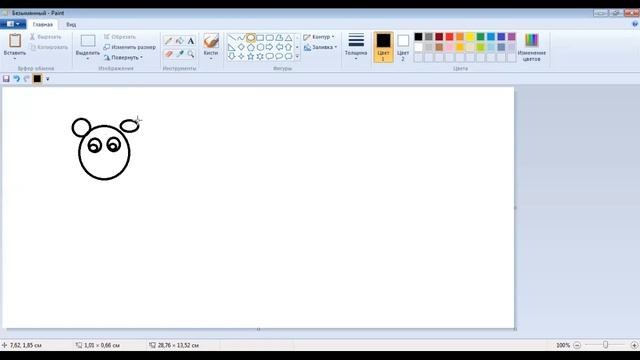Pick the purple palette swatch
This screenshot has width=640, height=360.
click(x=511, y=37)
